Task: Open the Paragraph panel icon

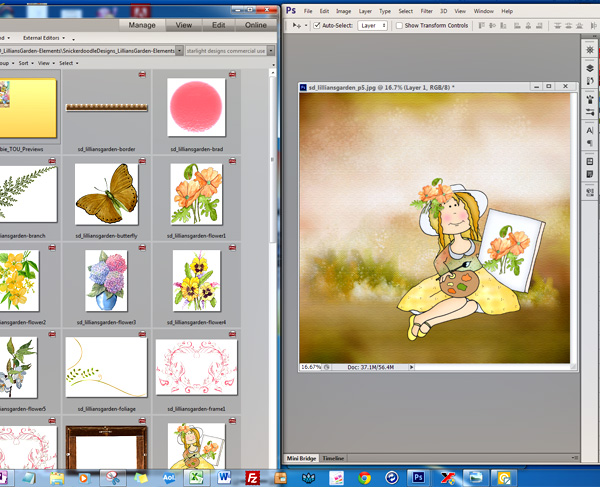Action: click(590, 143)
